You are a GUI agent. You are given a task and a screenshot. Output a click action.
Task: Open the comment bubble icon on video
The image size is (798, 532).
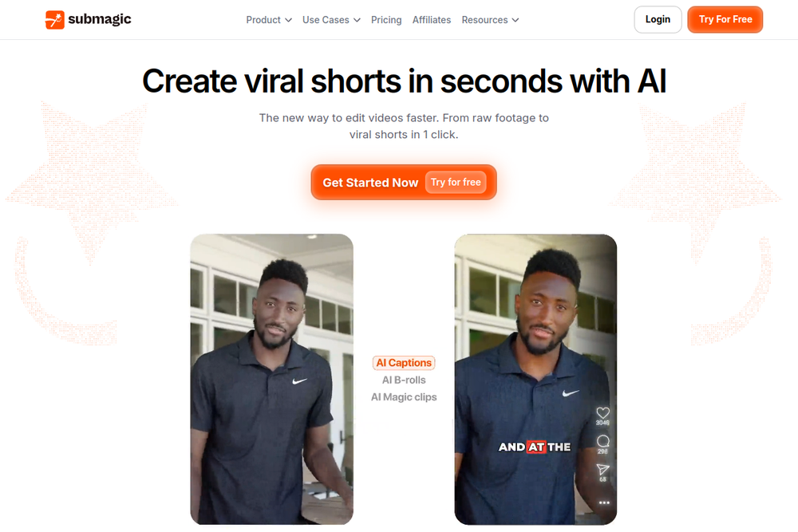[x=603, y=441]
